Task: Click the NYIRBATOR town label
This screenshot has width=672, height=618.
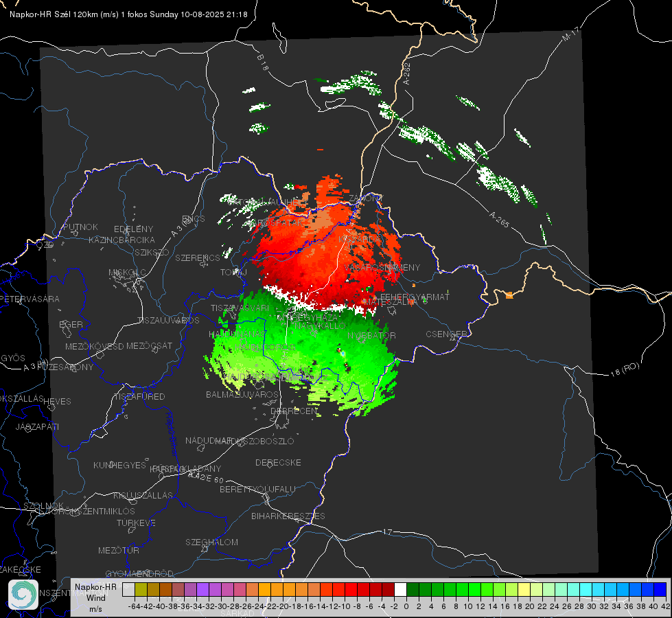Action: pos(371,335)
